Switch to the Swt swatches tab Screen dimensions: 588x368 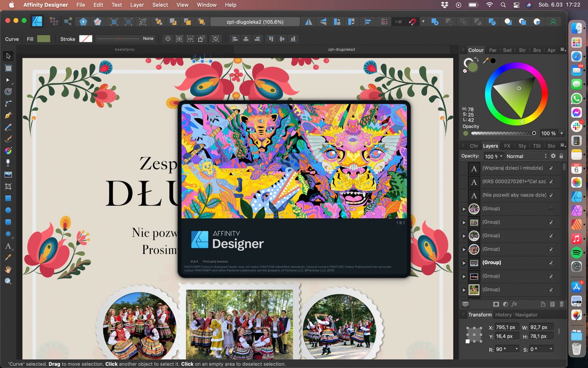507,50
